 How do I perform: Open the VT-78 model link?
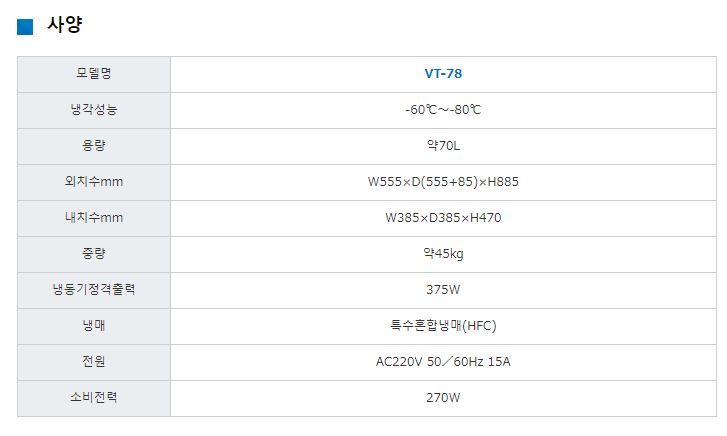coord(443,73)
